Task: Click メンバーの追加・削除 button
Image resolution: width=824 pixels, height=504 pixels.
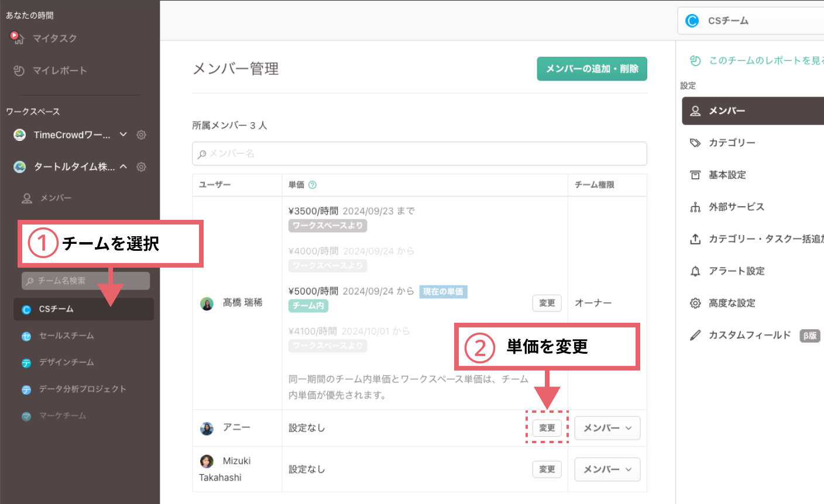Action: click(x=592, y=69)
